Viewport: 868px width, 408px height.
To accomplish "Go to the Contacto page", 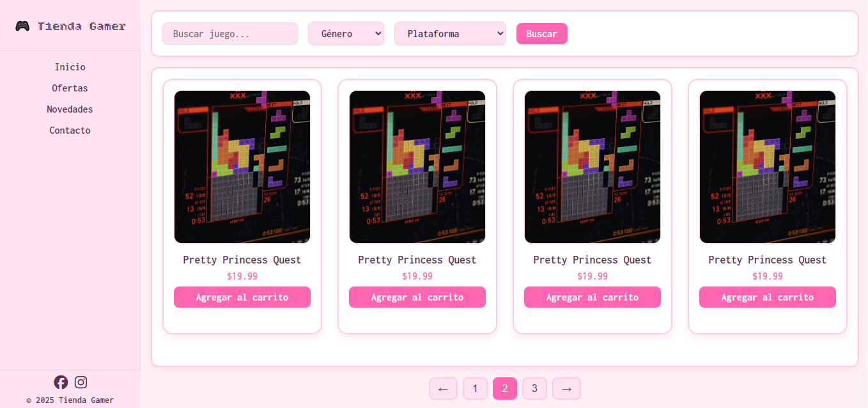I will click(70, 130).
